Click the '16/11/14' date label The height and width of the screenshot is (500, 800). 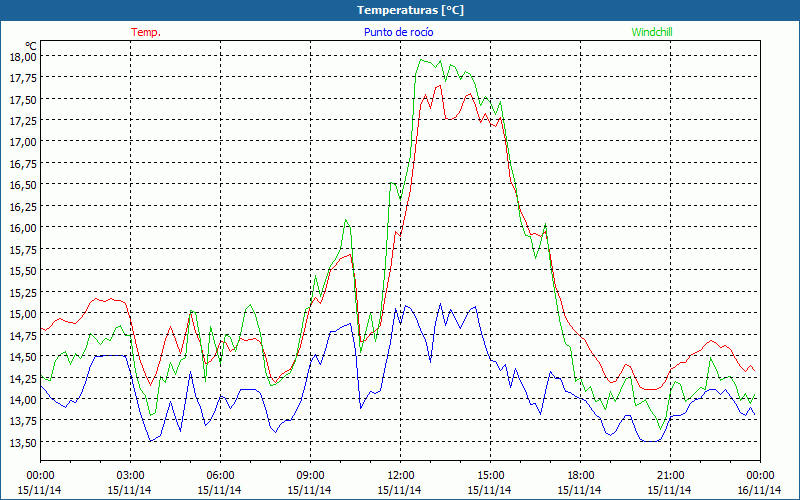(x=759, y=490)
